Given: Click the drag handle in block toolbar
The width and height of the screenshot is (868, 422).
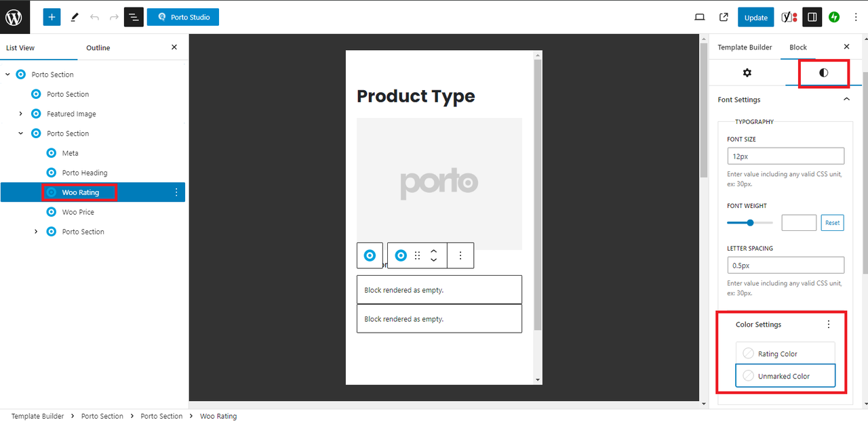Looking at the screenshot, I should pyautogui.click(x=417, y=255).
